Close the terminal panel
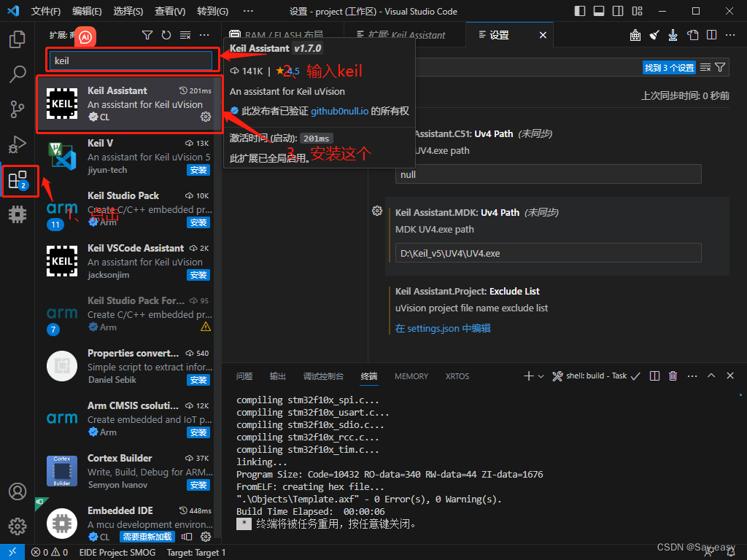The width and height of the screenshot is (747, 560). click(x=730, y=376)
